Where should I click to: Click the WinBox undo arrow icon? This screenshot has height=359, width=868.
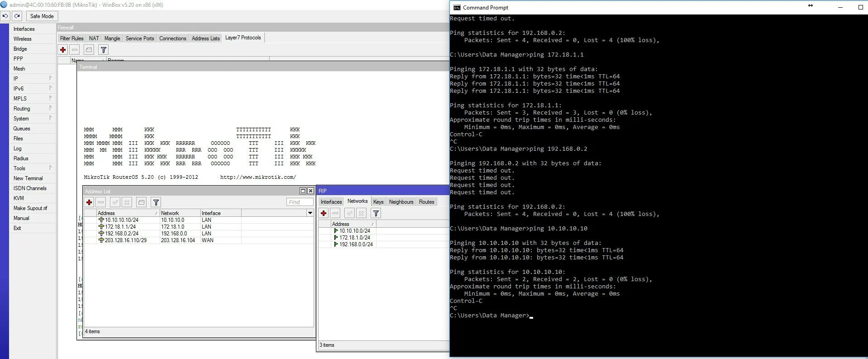(5, 16)
